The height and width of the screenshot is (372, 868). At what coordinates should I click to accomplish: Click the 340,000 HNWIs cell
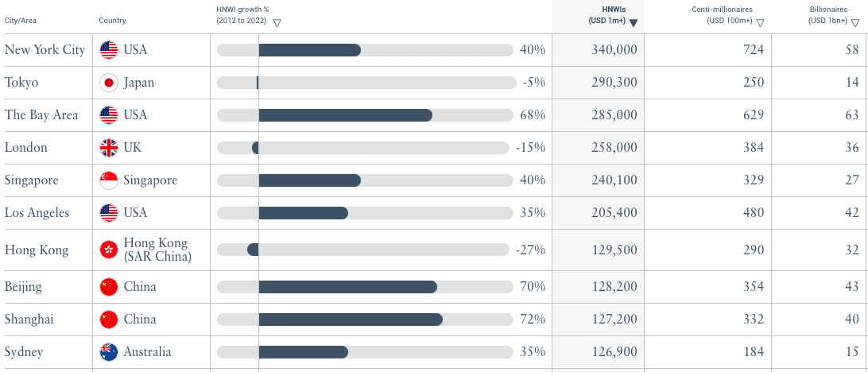coord(614,50)
